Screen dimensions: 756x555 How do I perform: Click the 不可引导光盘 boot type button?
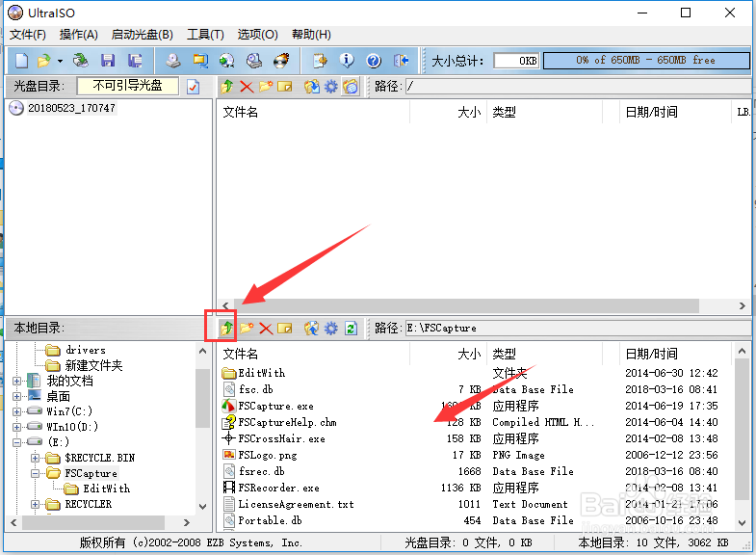128,87
